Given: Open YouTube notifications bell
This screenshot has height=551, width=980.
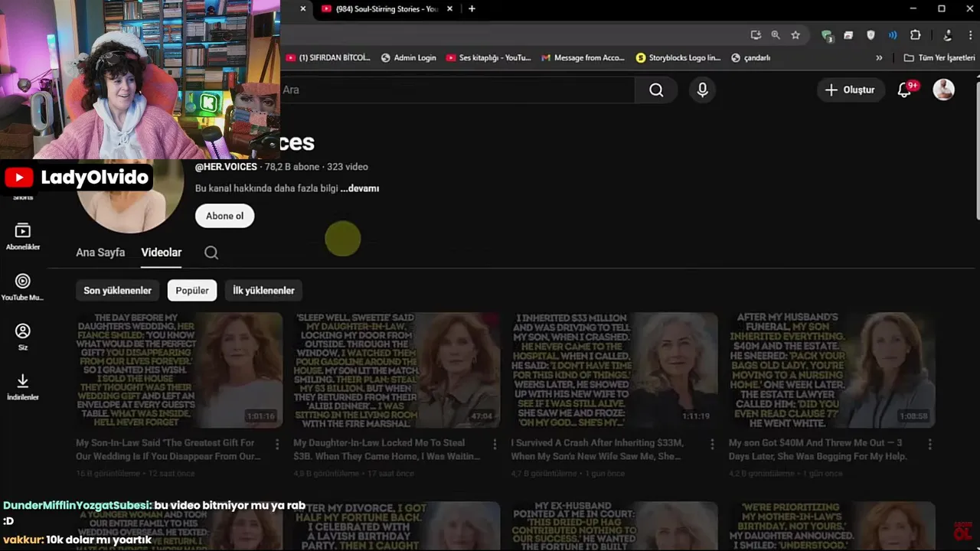Looking at the screenshot, I should (904, 90).
